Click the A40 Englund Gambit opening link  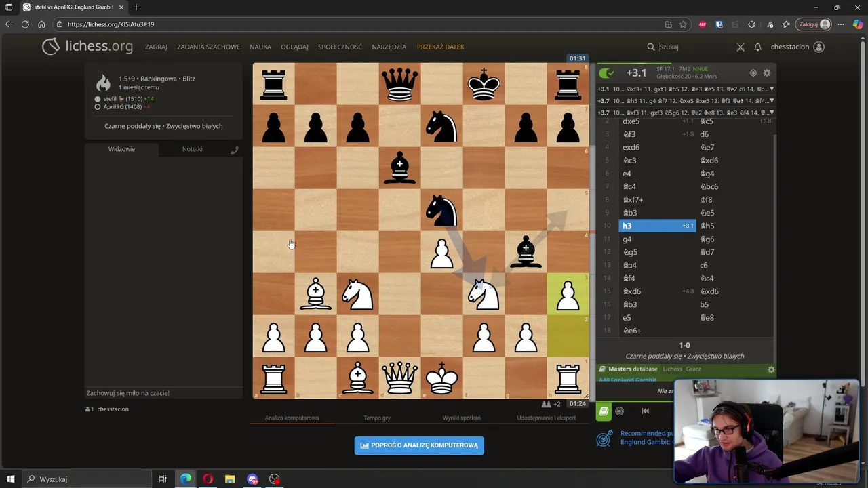point(627,380)
